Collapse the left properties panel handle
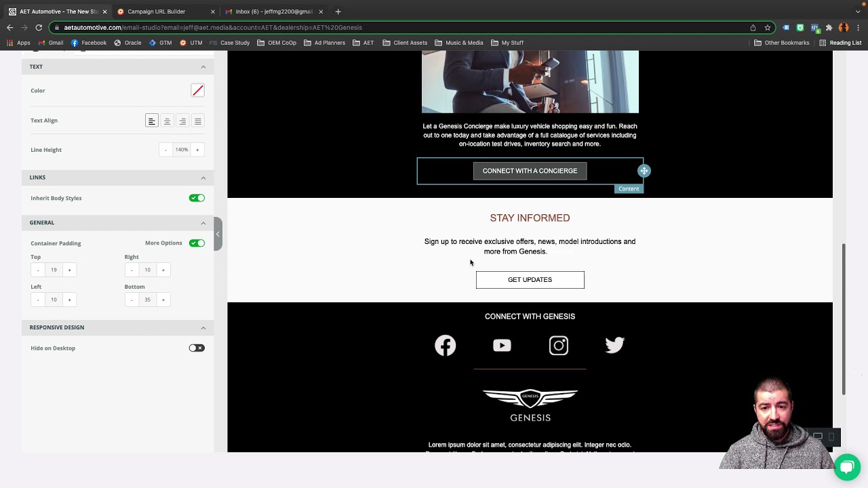Viewport: 868px width, 488px height. pos(218,234)
